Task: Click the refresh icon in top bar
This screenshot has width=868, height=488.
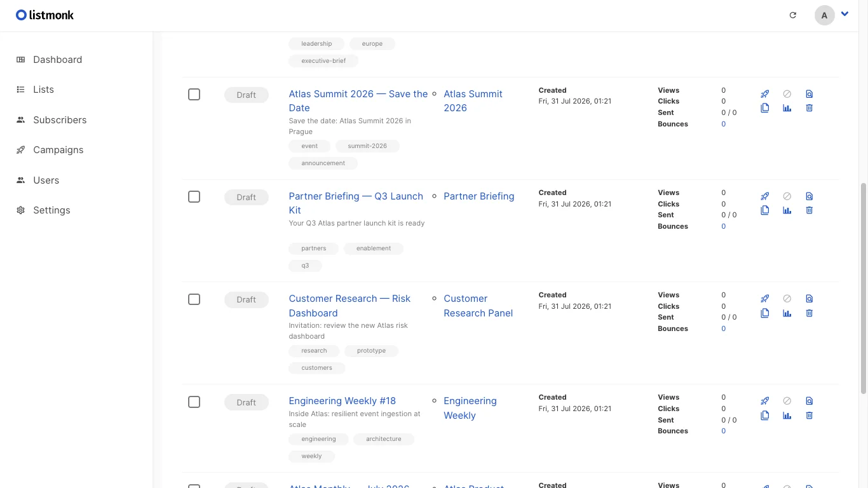Action: click(793, 15)
